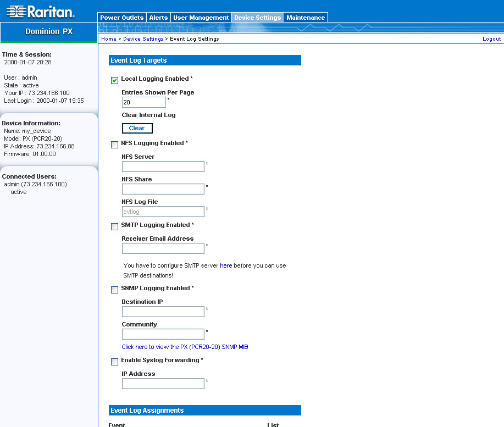Open the PX SNMP MIB link
504x427 pixels.
(x=185, y=347)
